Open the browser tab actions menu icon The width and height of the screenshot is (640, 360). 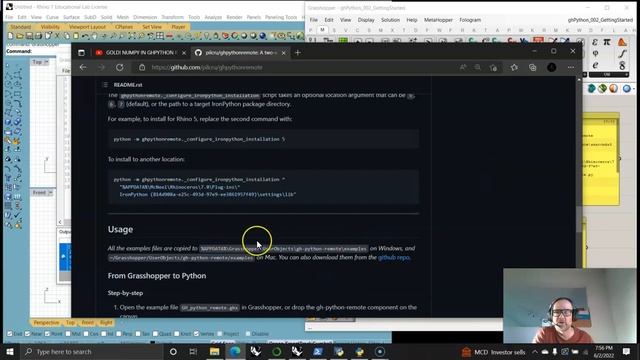(x=81, y=53)
